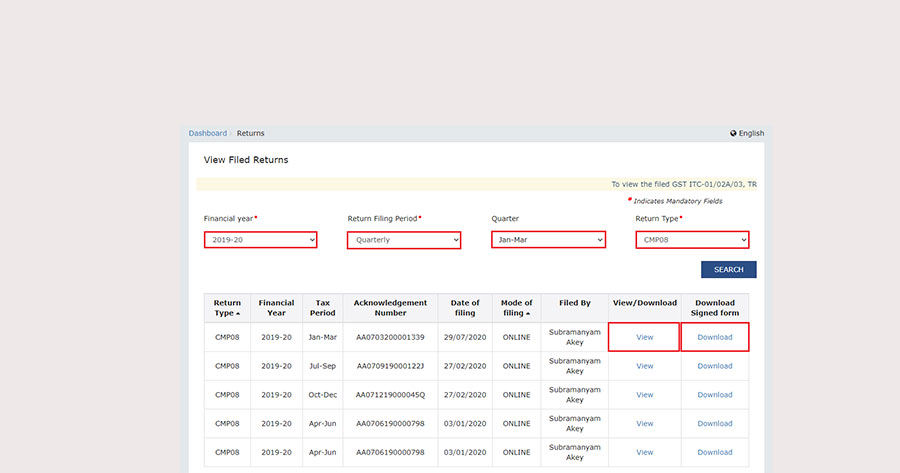The image size is (900, 473).
Task: Sort by the Return Type column arrow
Action: click(x=238, y=314)
